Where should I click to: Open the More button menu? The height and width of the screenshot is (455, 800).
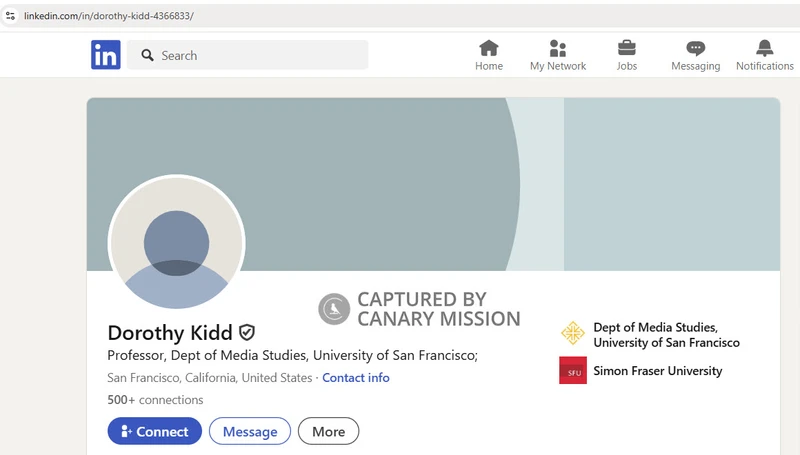[329, 432]
